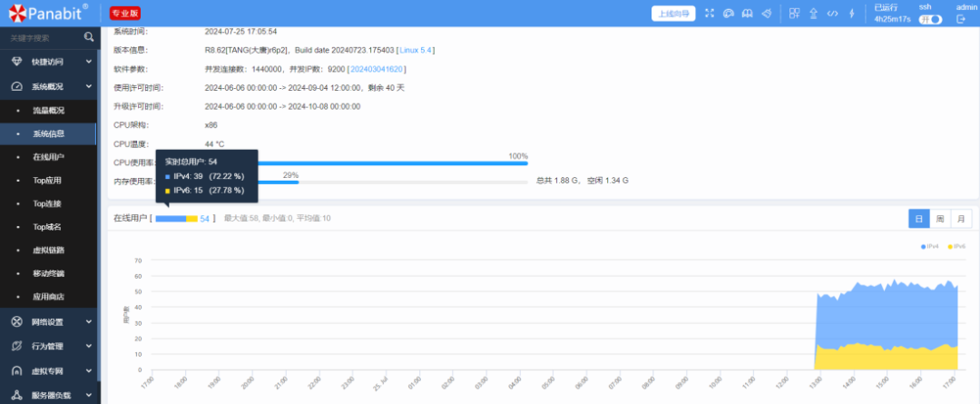Switch chart to 周 view
The width and height of the screenshot is (980, 404).
click(x=940, y=219)
